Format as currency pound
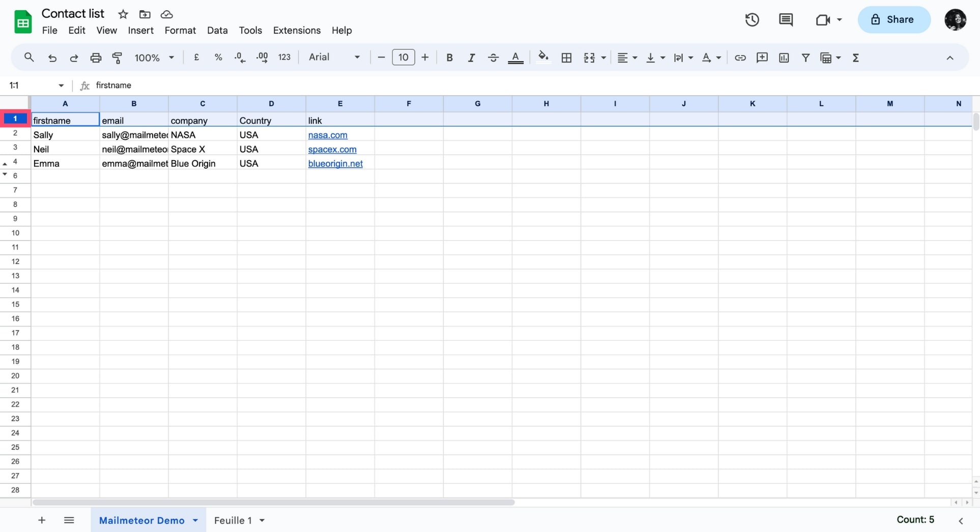 [x=196, y=57]
